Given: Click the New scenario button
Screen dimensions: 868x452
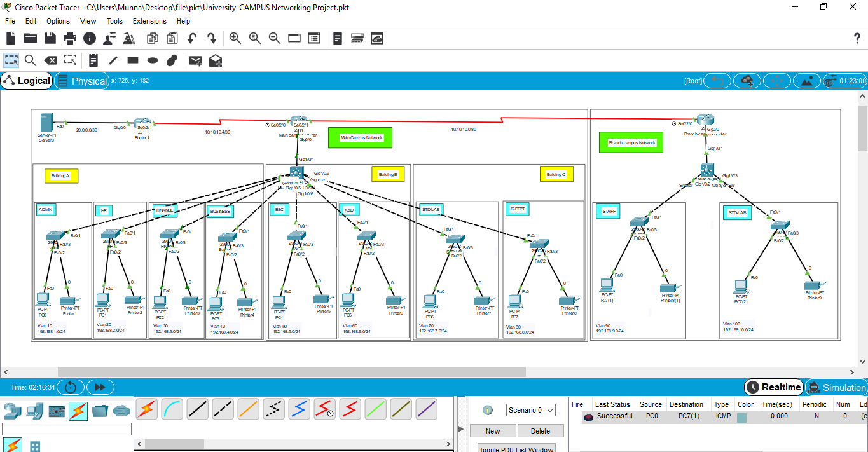Looking at the screenshot, I should pos(493,430).
